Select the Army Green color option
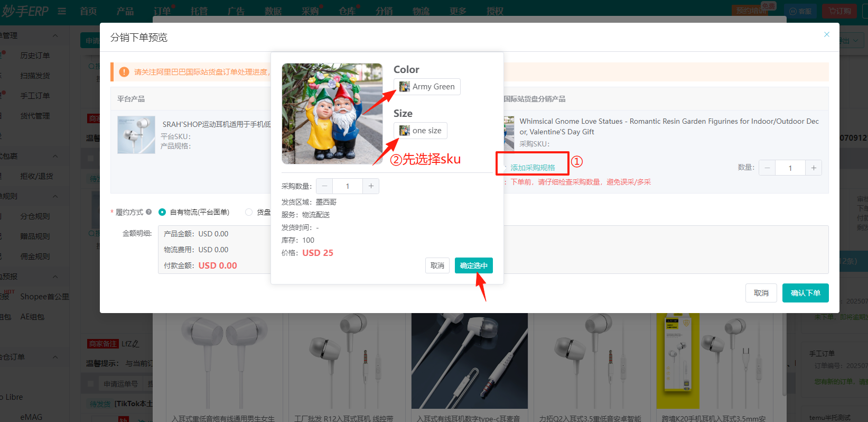This screenshot has width=868, height=422. (427, 87)
